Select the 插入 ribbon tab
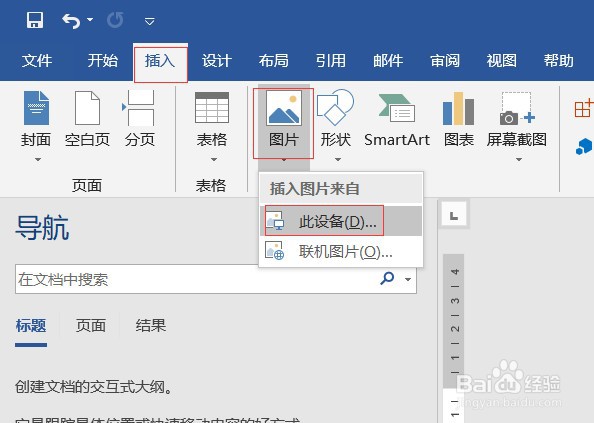The image size is (594, 423). [160, 61]
